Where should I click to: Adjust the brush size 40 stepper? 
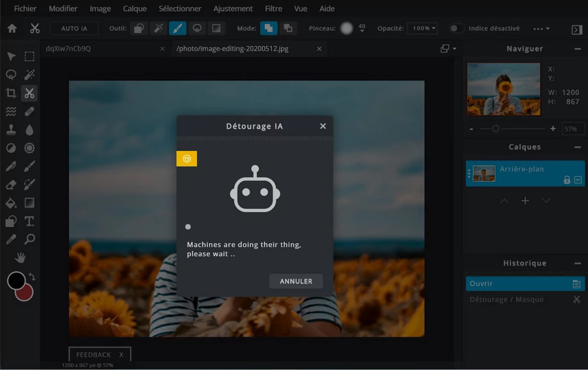click(362, 28)
